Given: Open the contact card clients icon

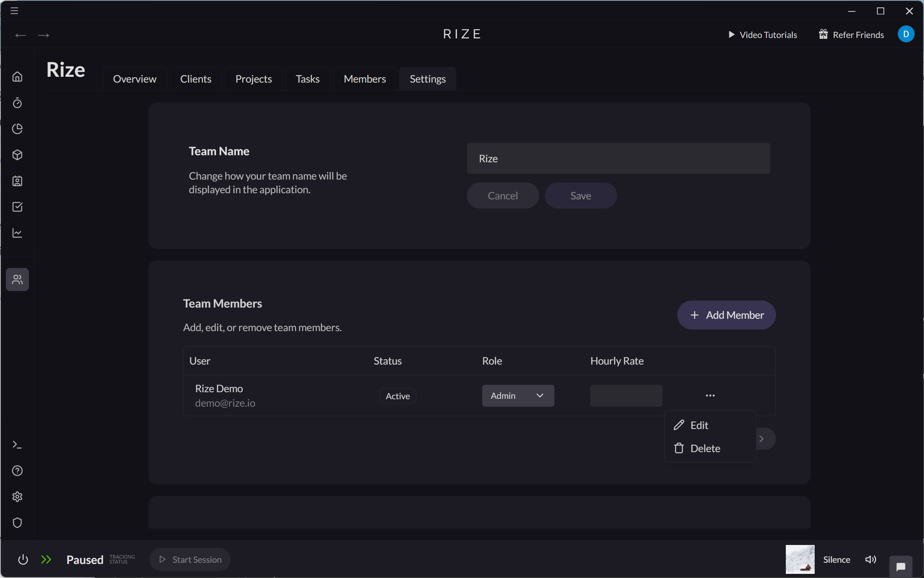Looking at the screenshot, I should pos(17,181).
